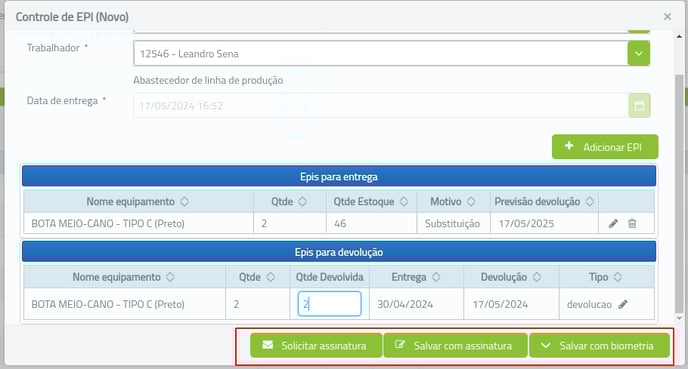Viewport: 688px width, 369px height.
Task: Open the Data de entrega calendar picker
Action: point(639,106)
